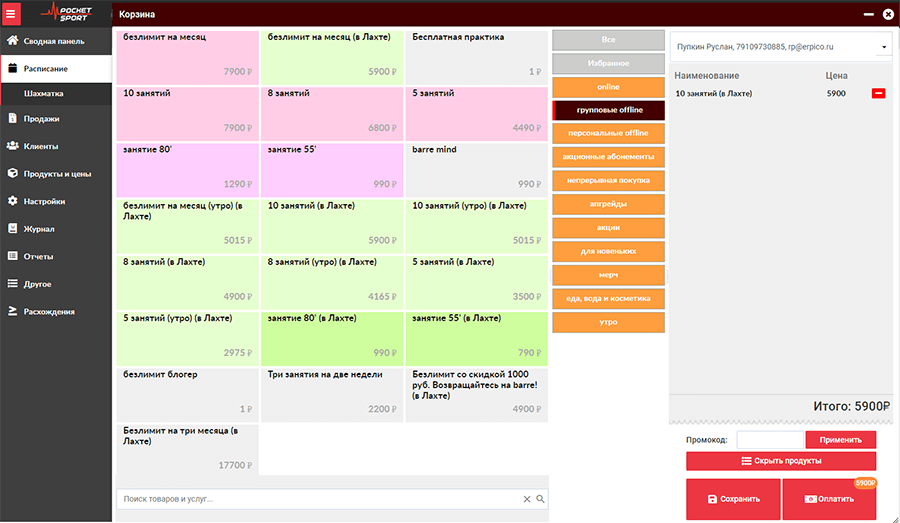Click the Pocket Sport logo
The width and height of the screenshot is (900, 523).
pos(67,13)
